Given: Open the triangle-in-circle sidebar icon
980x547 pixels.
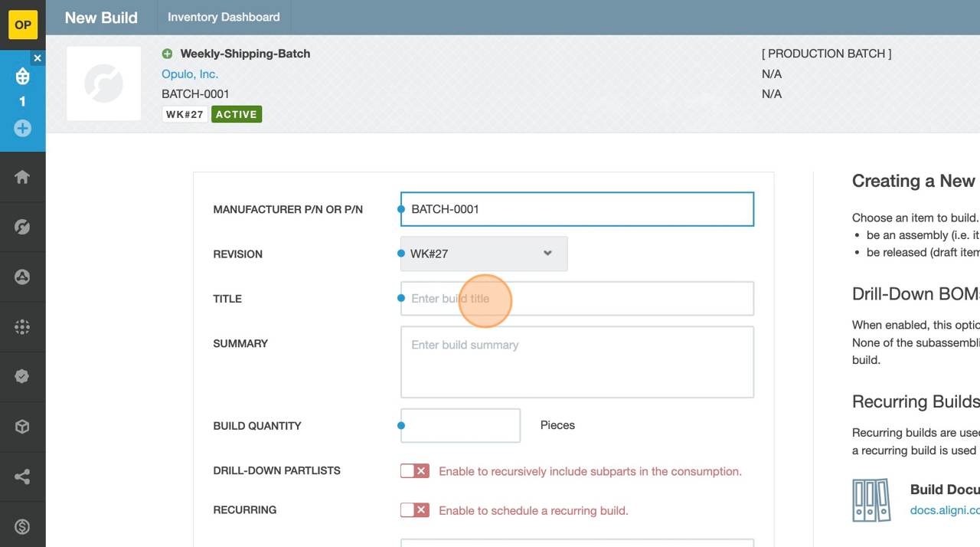Looking at the screenshot, I should click(22, 277).
